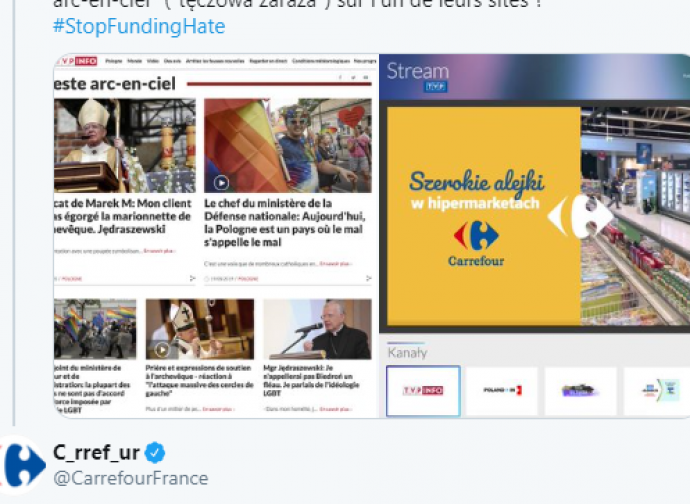The height and width of the screenshot is (504, 690).
Task: Open the #StopFundingHate hashtag link
Action: point(139,26)
